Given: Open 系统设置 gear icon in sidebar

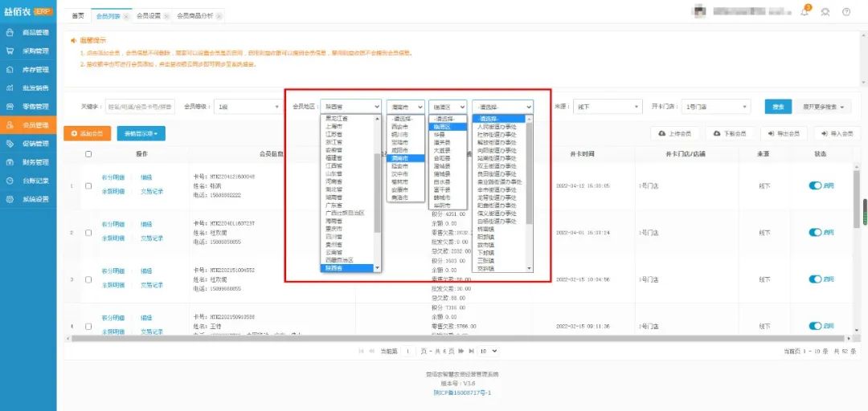Looking at the screenshot, I should 10,199.
